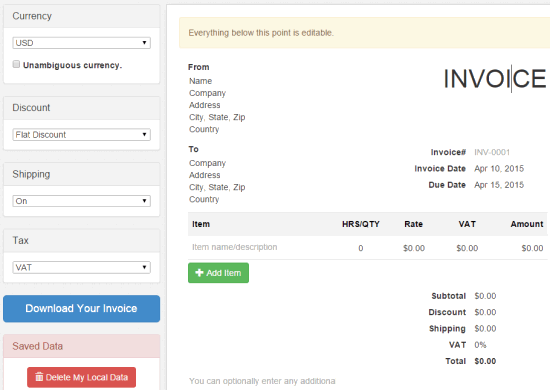The height and width of the screenshot is (390, 550).
Task: Click the trash icon on the Delete button
Action: click(39, 377)
